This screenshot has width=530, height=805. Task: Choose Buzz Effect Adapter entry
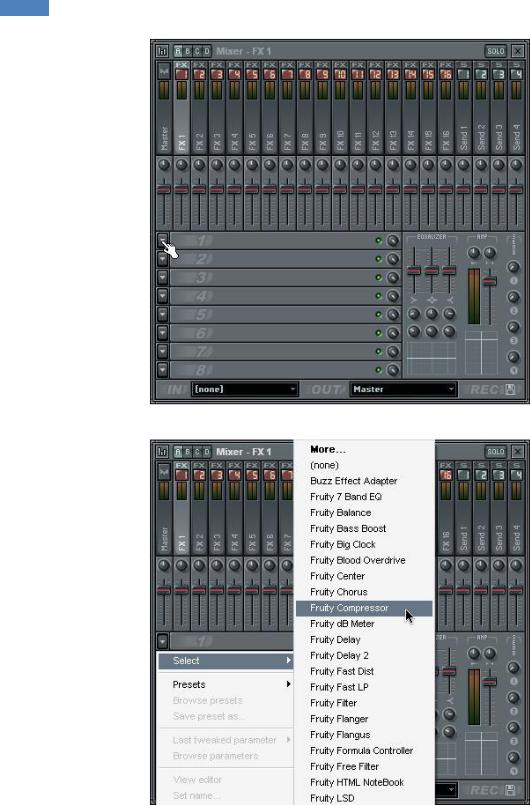(364, 481)
